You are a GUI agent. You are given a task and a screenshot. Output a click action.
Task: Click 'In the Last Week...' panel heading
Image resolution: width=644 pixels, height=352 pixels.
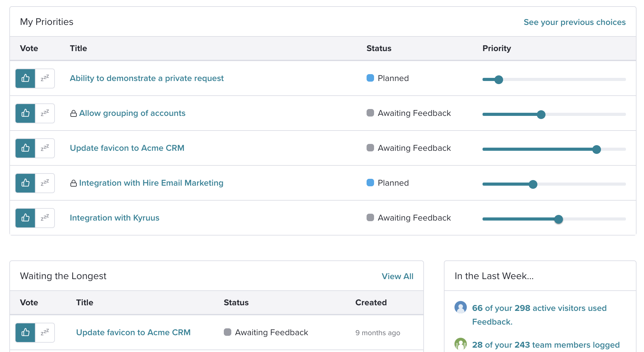tap(494, 276)
